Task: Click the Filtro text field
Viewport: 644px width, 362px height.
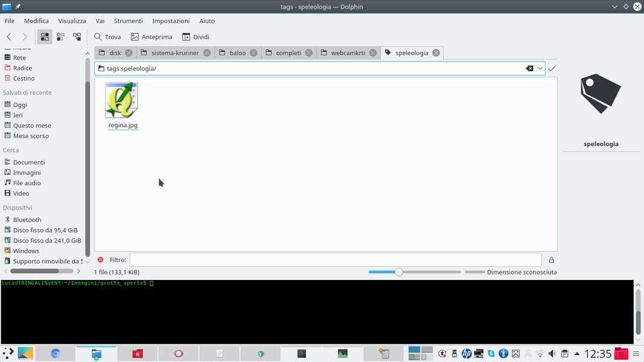Action: [x=336, y=260]
